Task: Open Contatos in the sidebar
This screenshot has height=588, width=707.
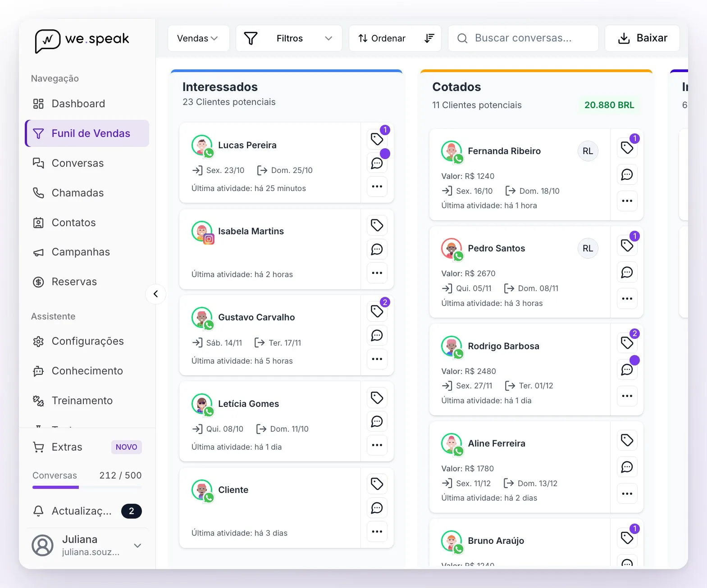Action: [87, 223]
